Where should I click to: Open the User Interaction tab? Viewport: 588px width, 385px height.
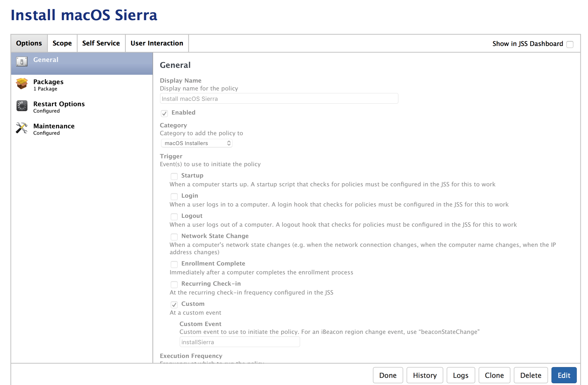point(157,43)
